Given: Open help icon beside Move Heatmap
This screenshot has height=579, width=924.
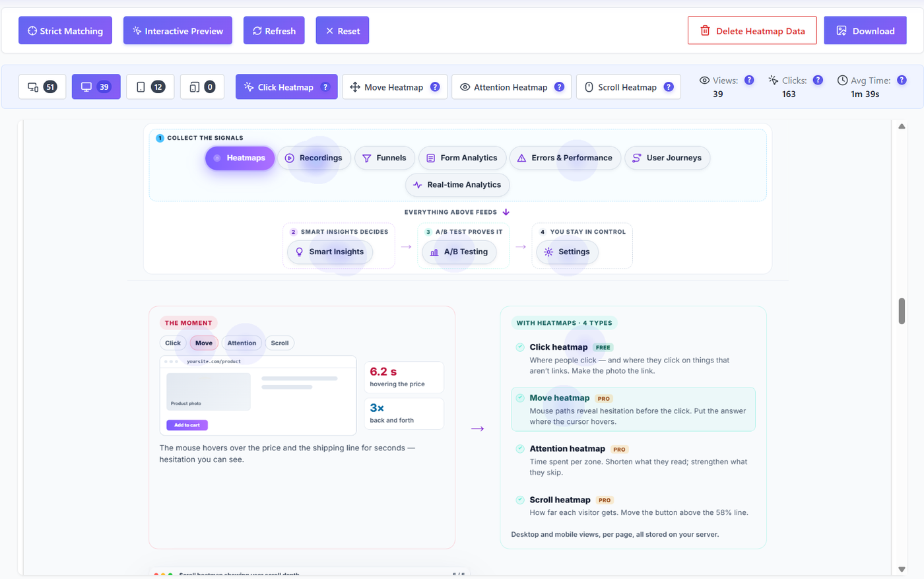Looking at the screenshot, I should pyautogui.click(x=435, y=87).
